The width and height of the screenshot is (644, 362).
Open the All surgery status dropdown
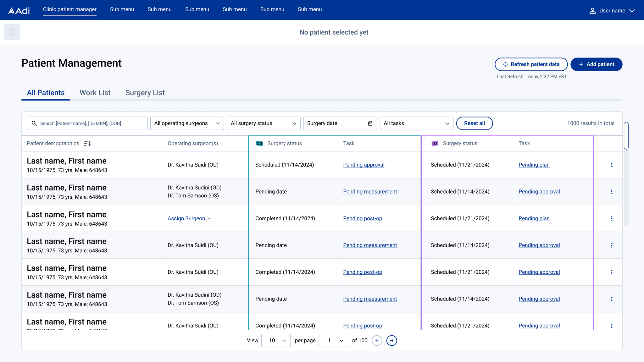[x=263, y=123]
